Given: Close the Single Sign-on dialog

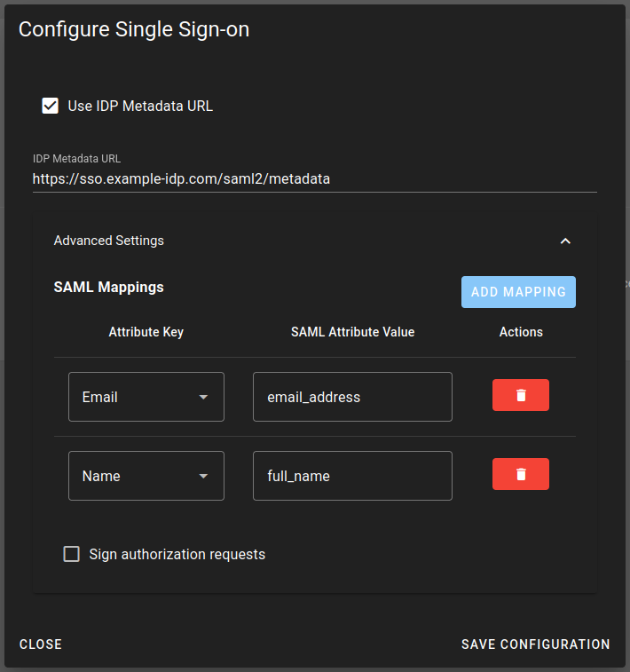Looking at the screenshot, I should (x=41, y=644).
